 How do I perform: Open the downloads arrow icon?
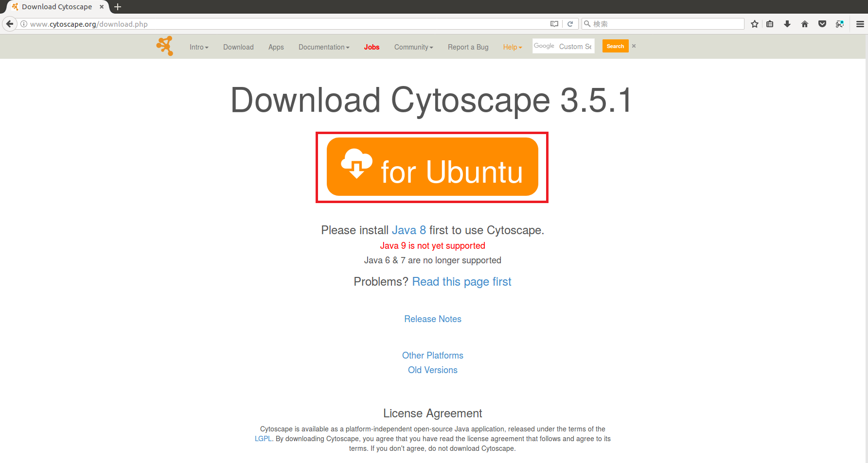click(x=787, y=24)
